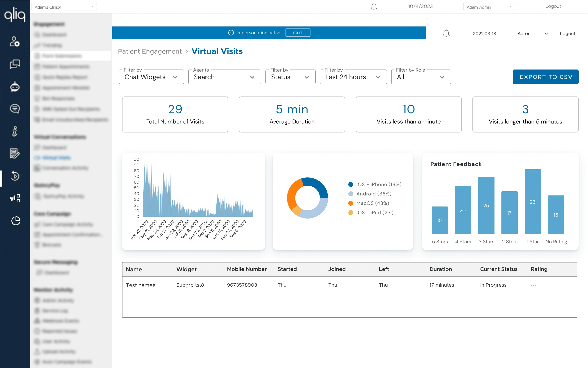Screen dimensions: 588x368
Task: Click the 2021-03-18 date text
Action: pos(484,34)
